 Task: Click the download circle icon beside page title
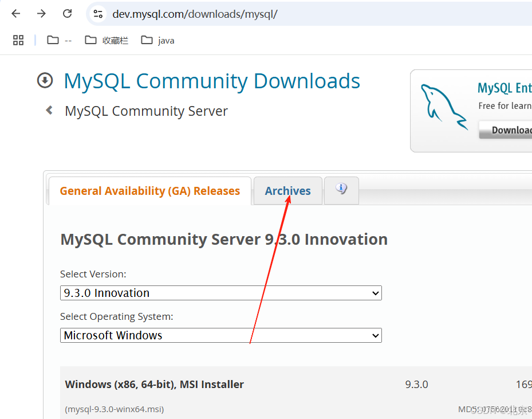[x=45, y=80]
